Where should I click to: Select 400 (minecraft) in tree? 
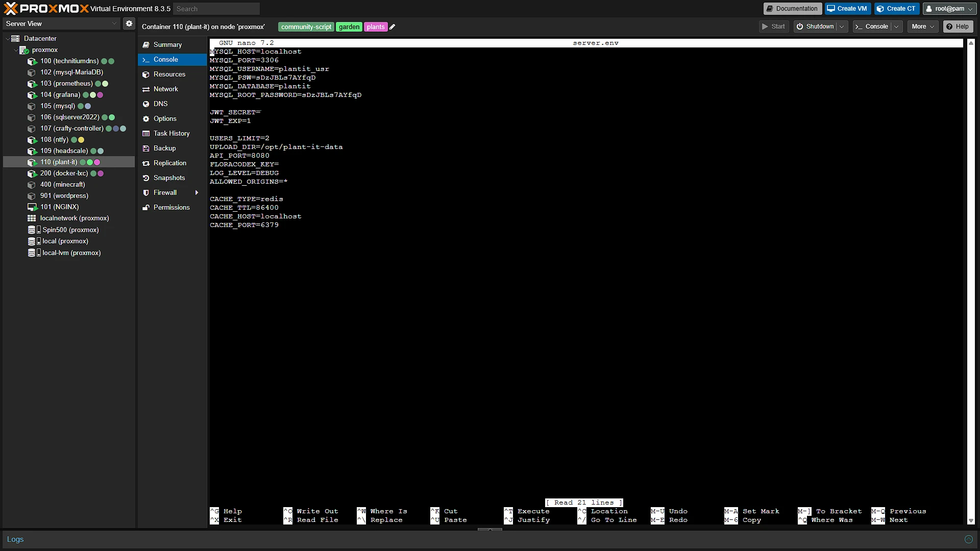coord(69,185)
